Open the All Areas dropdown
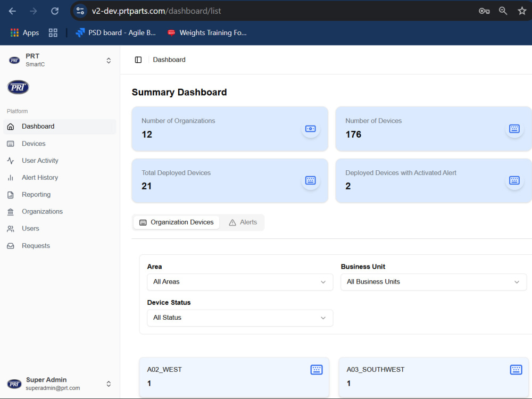The image size is (532, 399). click(x=240, y=282)
